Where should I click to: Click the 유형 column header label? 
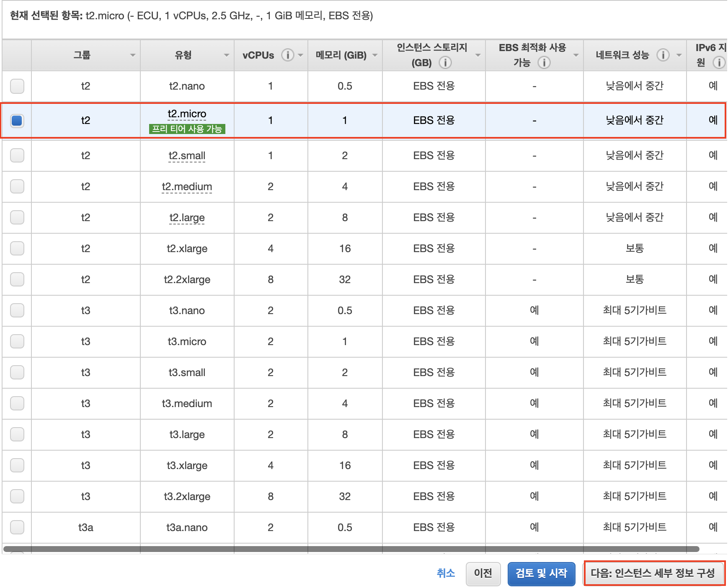coord(183,55)
